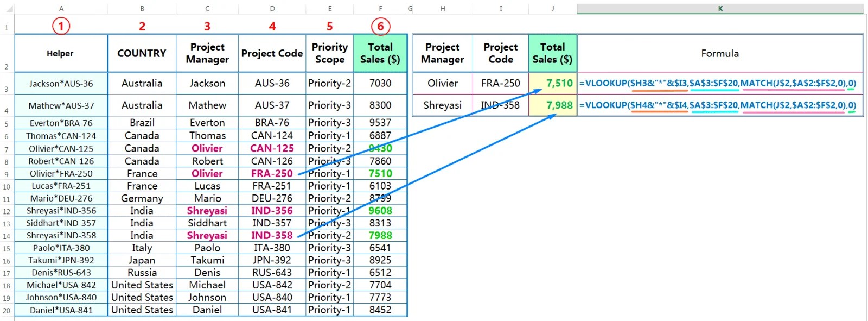Click the VLOOKUP formula referencing $H4
The image size is (868, 321).
point(720,105)
